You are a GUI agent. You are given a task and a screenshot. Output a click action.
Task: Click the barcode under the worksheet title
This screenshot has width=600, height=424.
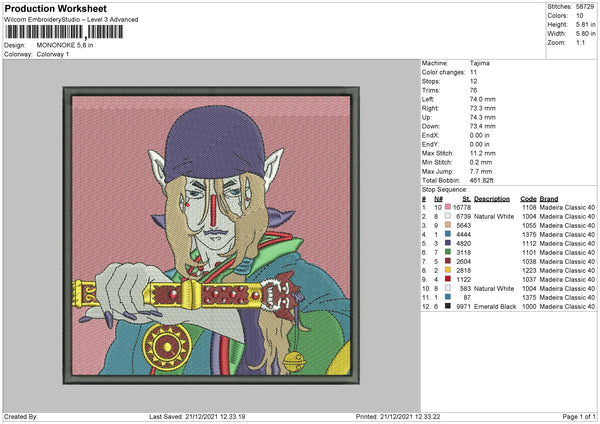point(64,32)
